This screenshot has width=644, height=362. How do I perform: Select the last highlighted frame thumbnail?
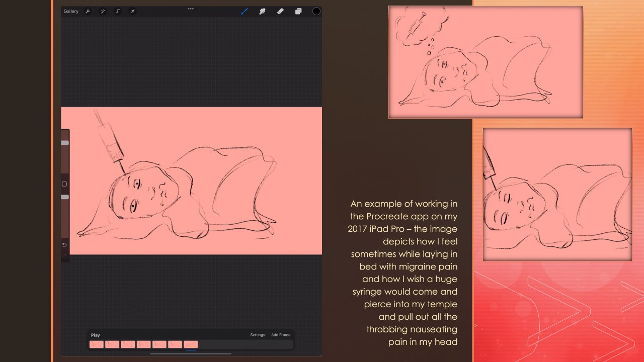pyautogui.click(x=191, y=344)
